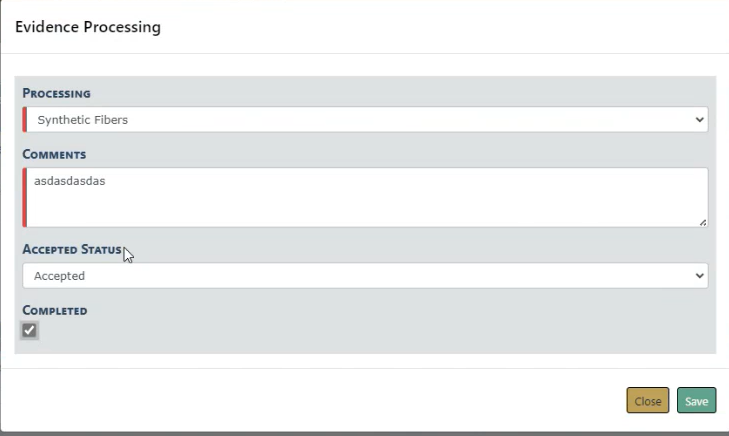This screenshot has width=729, height=436.
Task: Click the Processing dropdown chevron arrow
Action: tap(698, 120)
